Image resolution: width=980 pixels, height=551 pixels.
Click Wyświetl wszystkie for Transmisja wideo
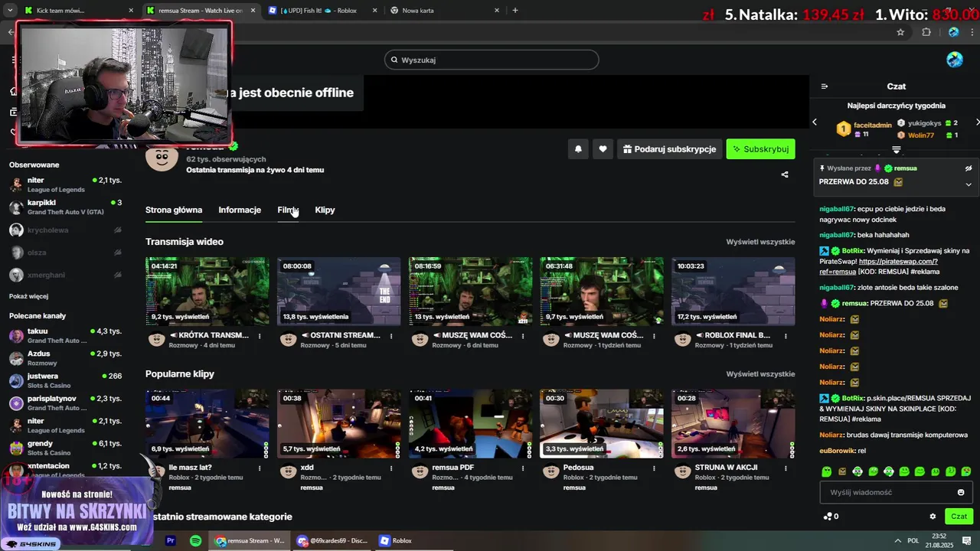[x=760, y=242]
